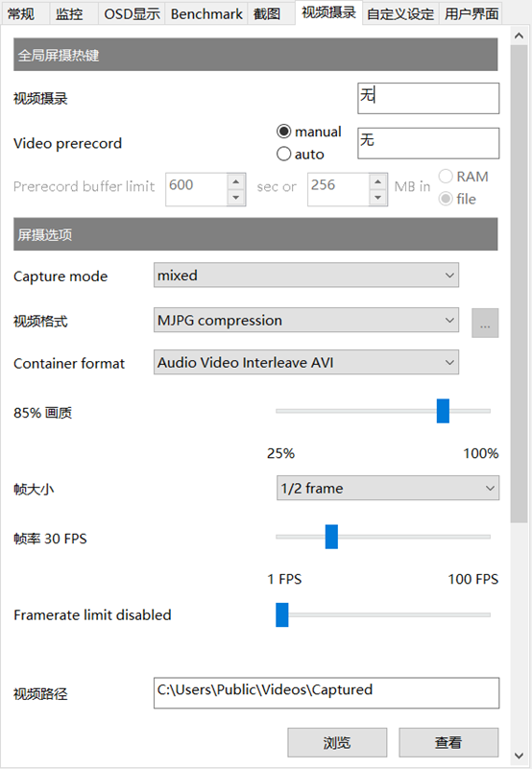The width and height of the screenshot is (532, 769).
Task: Open the OSD显示 tab
Action: pyautogui.click(x=132, y=13)
